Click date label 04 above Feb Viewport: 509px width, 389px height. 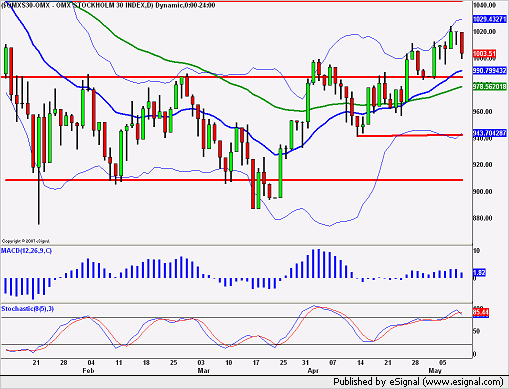click(x=91, y=363)
